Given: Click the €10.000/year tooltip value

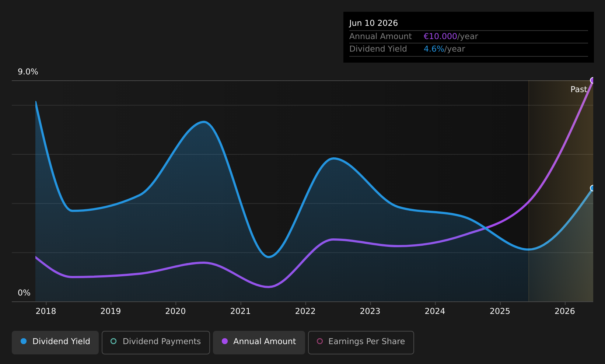Looking at the screenshot, I should (451, 36).
